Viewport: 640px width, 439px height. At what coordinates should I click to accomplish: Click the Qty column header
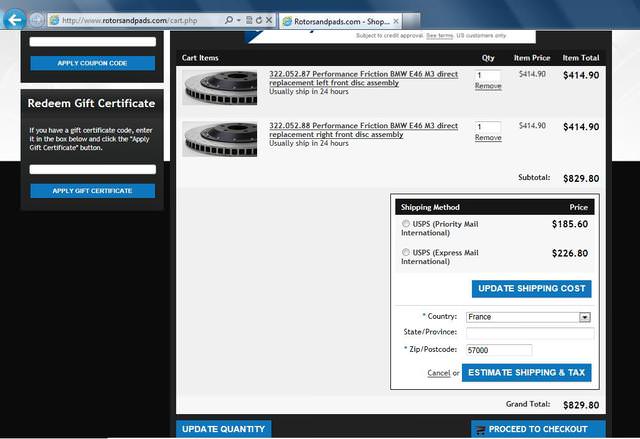tap(488, 58)
